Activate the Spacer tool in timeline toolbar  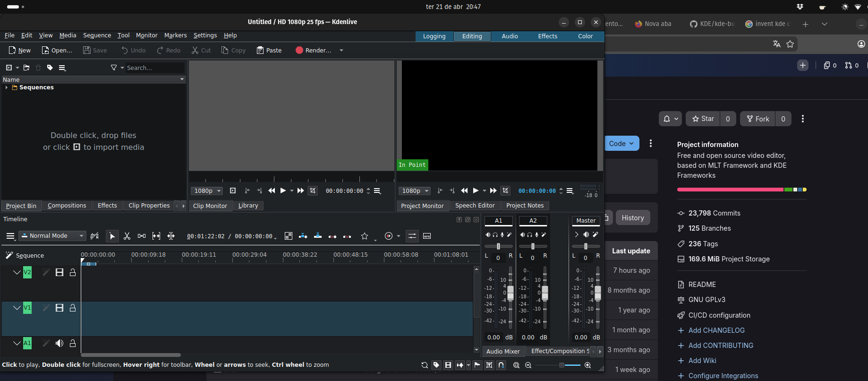coord(141,236)
